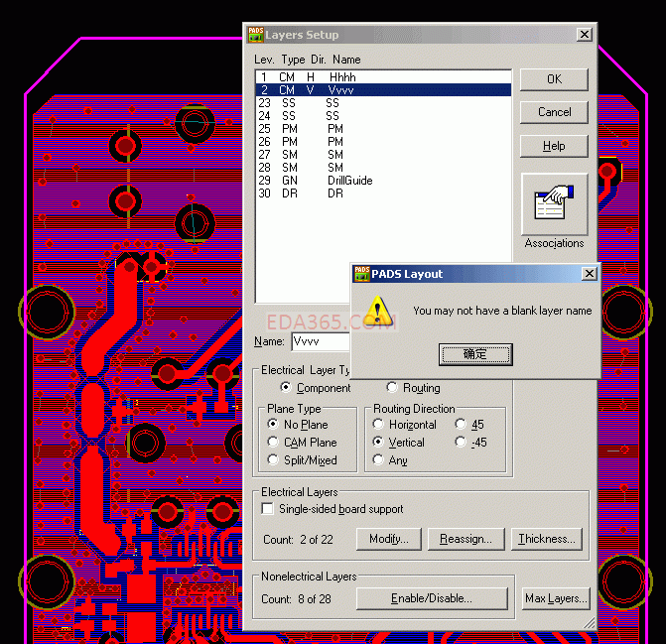Image resolution: width=666 pixels, height=644 pixels.
Task: Open the Max Layers... dialog
Action: (556, 598)
